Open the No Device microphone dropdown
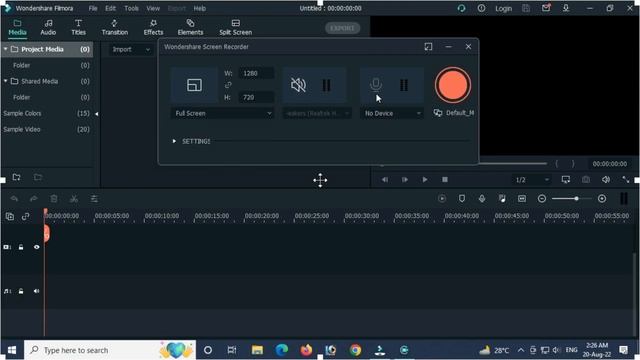The width and height of the screenshot is (640, 360). pyautogui.click(x=391, y=113)
